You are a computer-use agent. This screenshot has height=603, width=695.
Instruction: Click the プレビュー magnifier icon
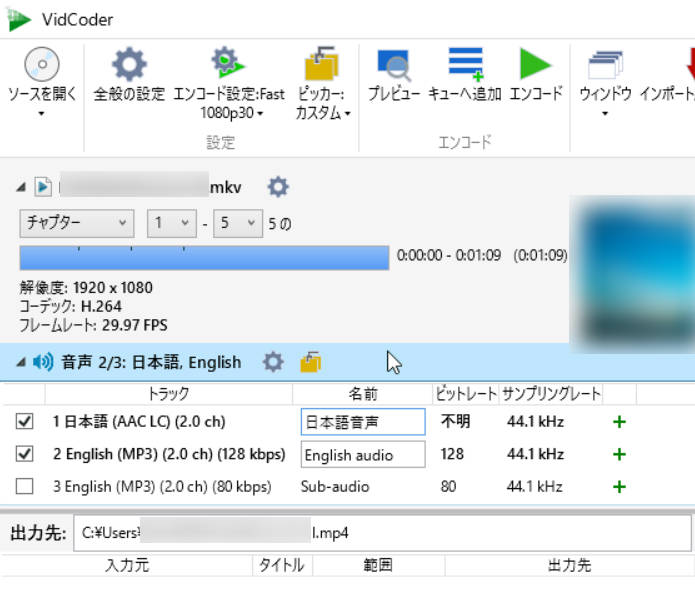pyautogui.click(x=394, y=65)
